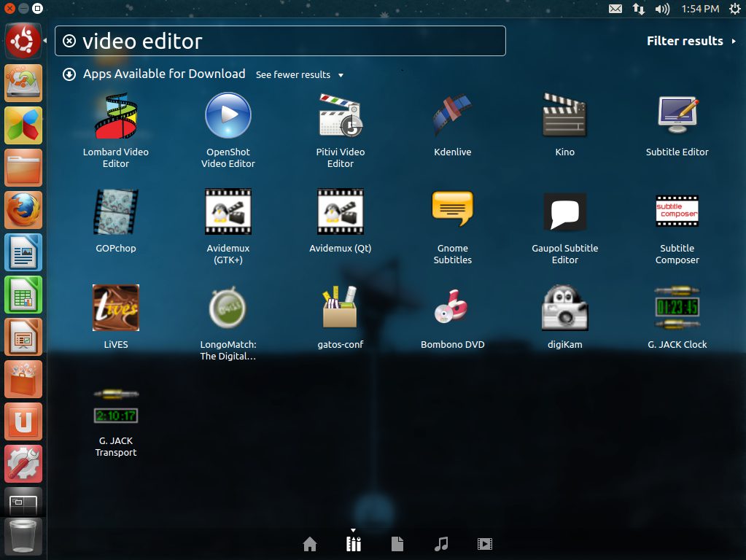Open the sound volume indicator
The width and height of the screenshot is (746, 560).
[x=662, y=9]
